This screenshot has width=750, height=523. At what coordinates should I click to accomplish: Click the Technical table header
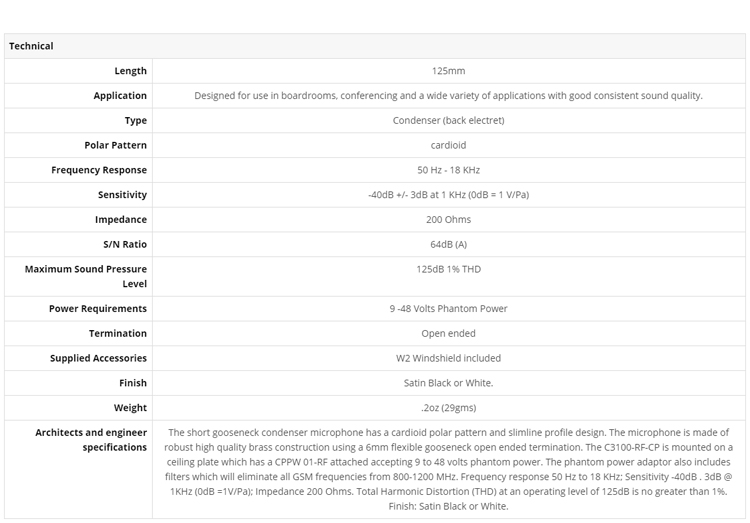[31, 46]
